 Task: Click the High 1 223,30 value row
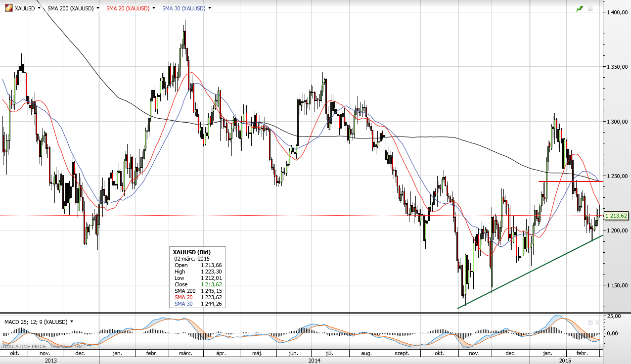197,272
